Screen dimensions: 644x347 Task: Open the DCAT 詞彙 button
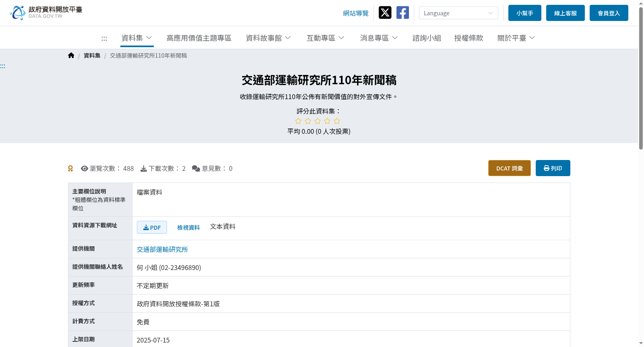[x=510, y=168]
